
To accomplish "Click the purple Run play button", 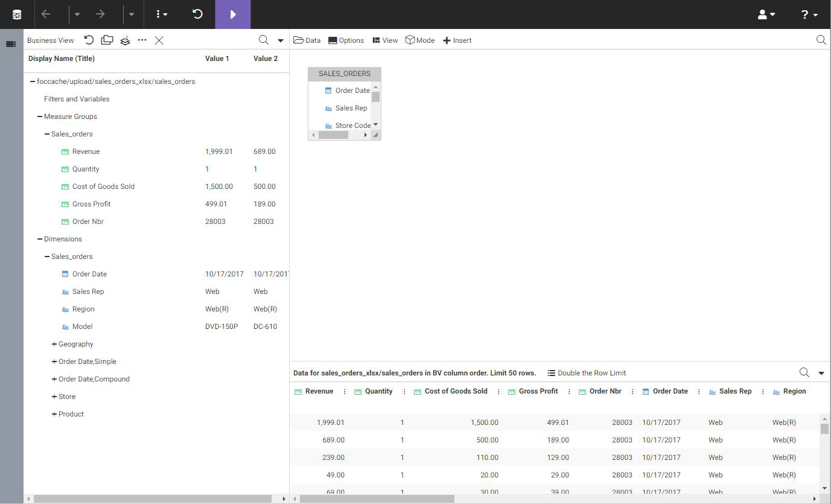I will click(232, 14).
